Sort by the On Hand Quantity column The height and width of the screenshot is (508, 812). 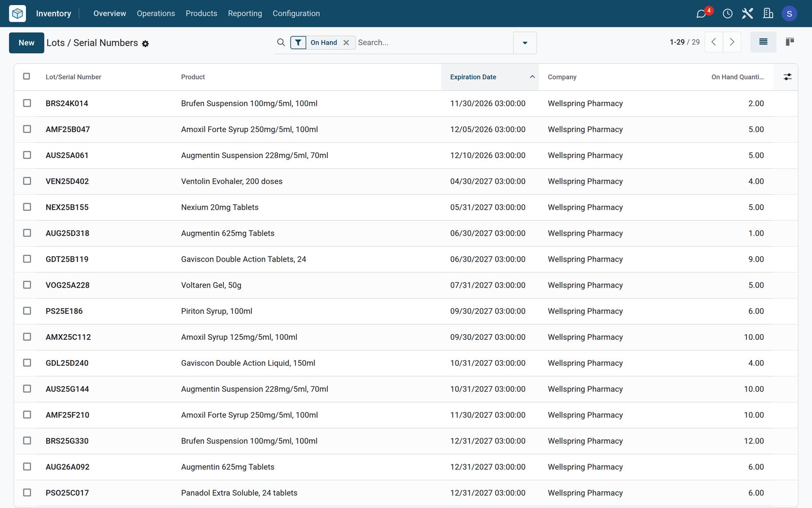click(737, 77)
